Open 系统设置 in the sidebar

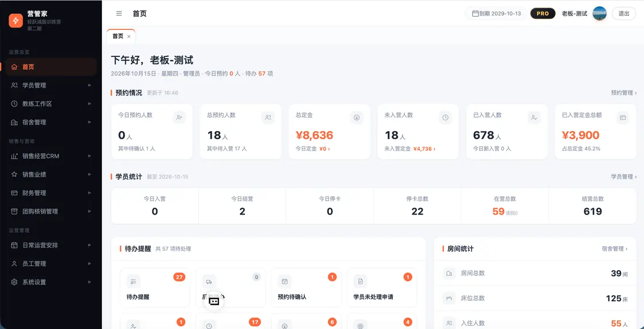tap(51, 282)
